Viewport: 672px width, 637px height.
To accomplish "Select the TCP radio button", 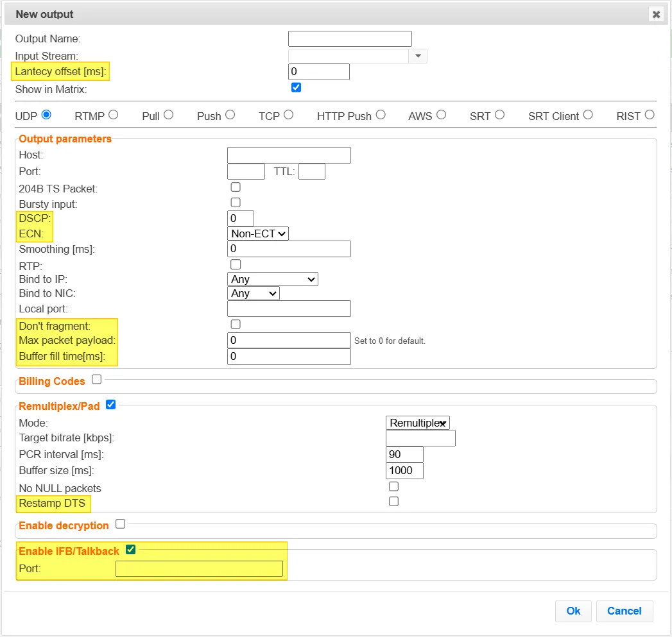I will 288,115.
